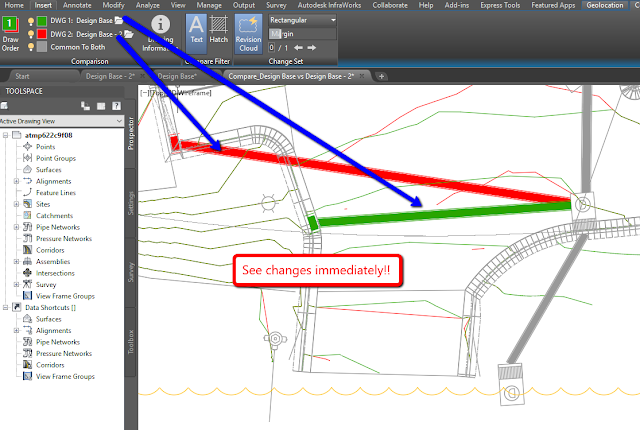
Task: Expand the Survey tree node
Action: [16, 284]
